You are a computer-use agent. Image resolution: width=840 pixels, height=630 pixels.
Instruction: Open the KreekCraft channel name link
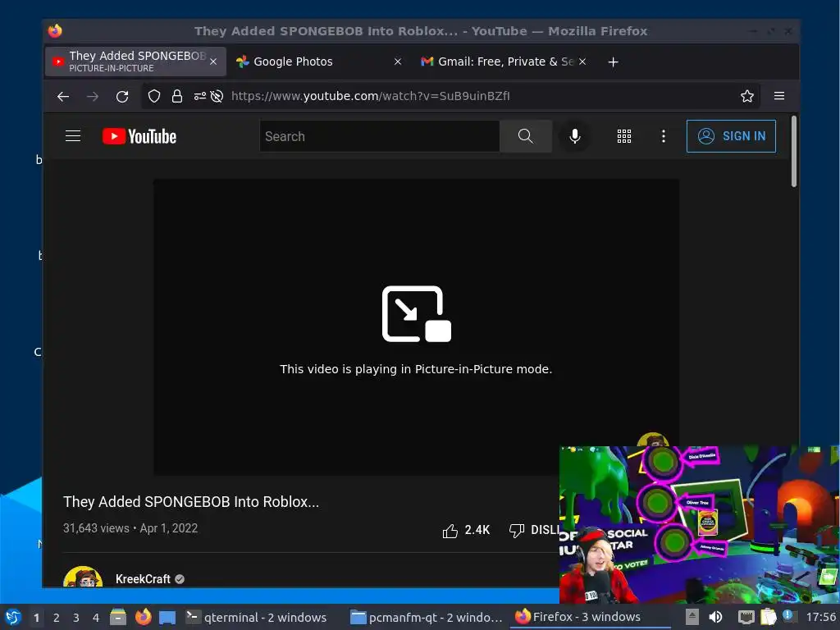click(143, 579)
